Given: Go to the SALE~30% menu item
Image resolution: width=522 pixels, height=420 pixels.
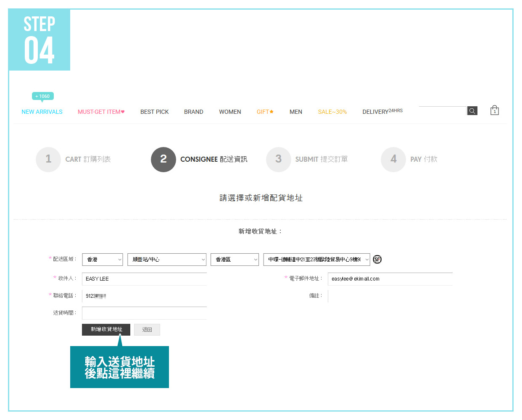Looking at the screenshot, I should coord(332,112).
